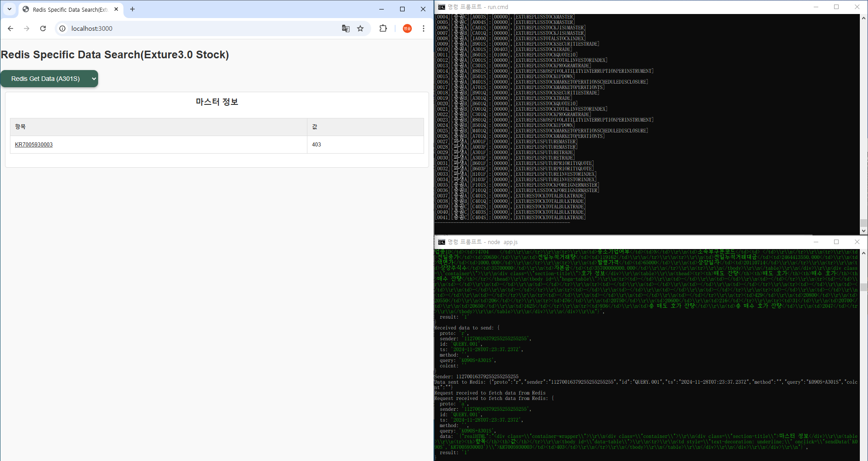
Task: Click the run.cmd title bar text
Action: coord(478,7)
